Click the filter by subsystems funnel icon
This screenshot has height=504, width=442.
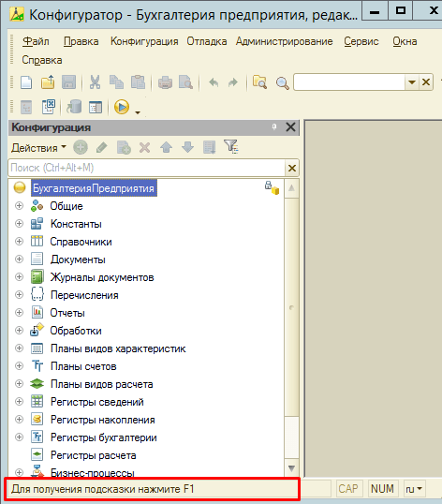[x=231, y=147]
